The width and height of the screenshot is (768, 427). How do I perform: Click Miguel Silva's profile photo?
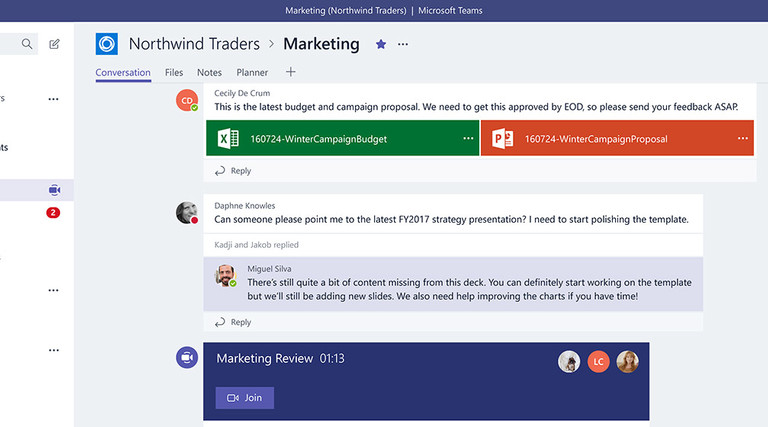pos(226,276)
